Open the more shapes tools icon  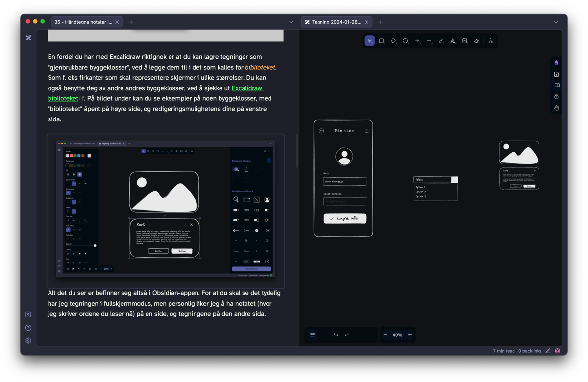click(490, 41)
